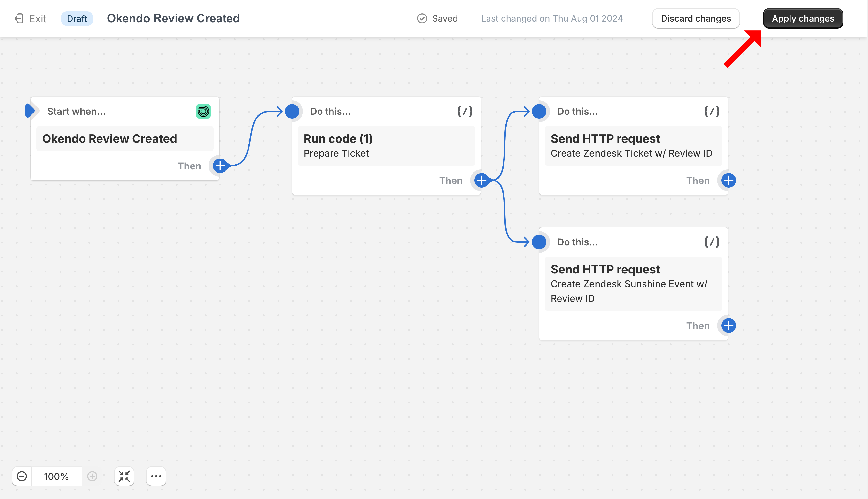Click the Discard changes button

(696, 18)
